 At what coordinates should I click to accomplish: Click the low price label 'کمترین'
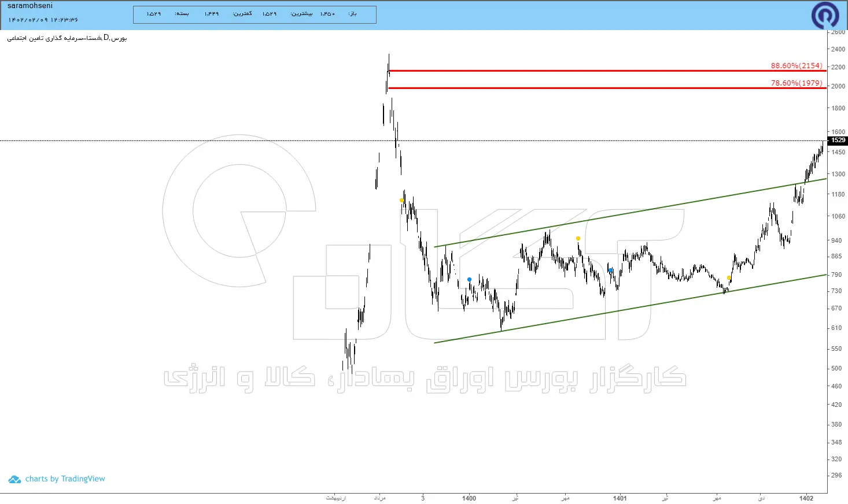coord(242,13)
